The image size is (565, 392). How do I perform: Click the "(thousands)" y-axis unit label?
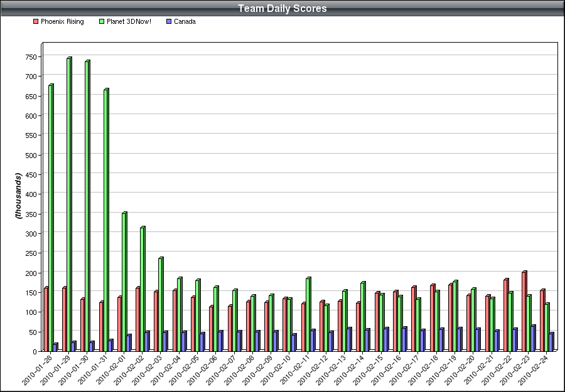18,196
